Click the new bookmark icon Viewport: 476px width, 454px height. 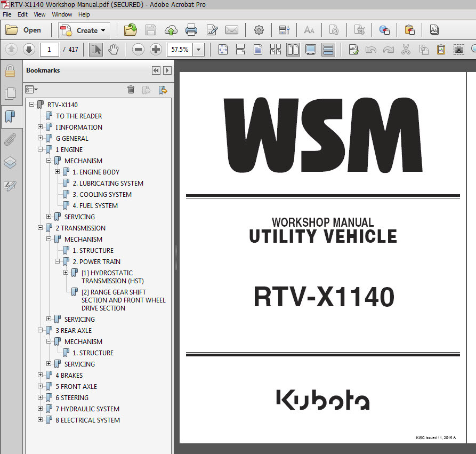click(163, 90)
